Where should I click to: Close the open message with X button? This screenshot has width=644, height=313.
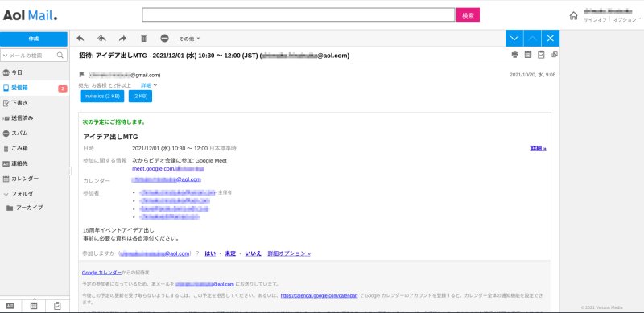pos(551,38)
